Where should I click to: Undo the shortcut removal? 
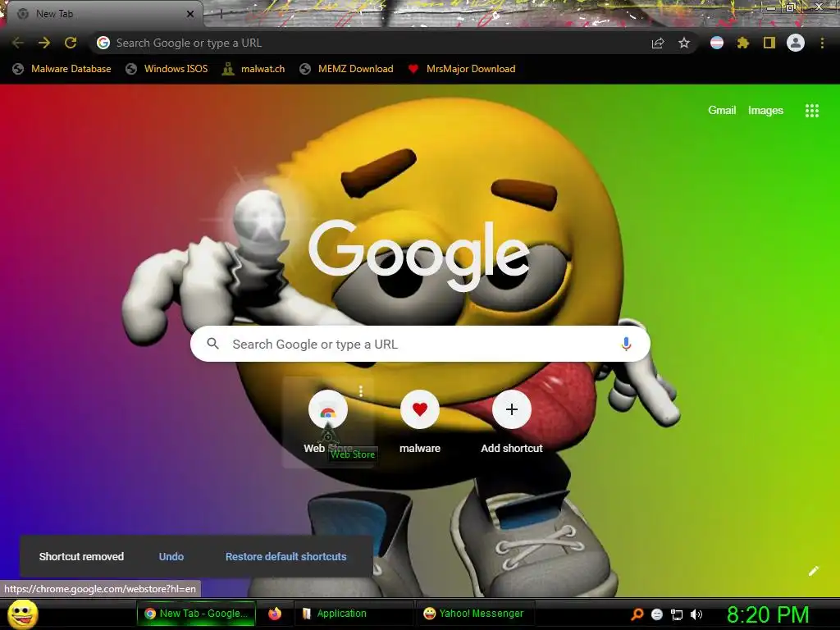[x=171, y=557]
